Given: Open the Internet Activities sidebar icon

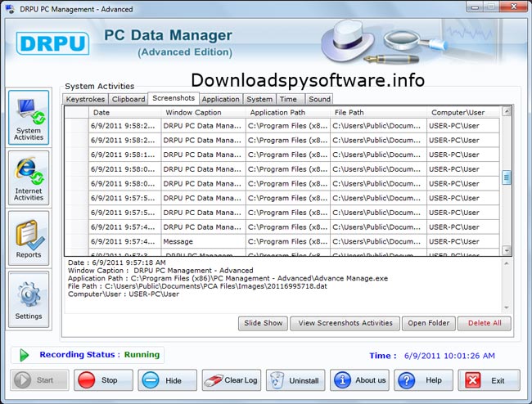Looking at the screenshot, I should pyautogui.click(x=29, y=178).
